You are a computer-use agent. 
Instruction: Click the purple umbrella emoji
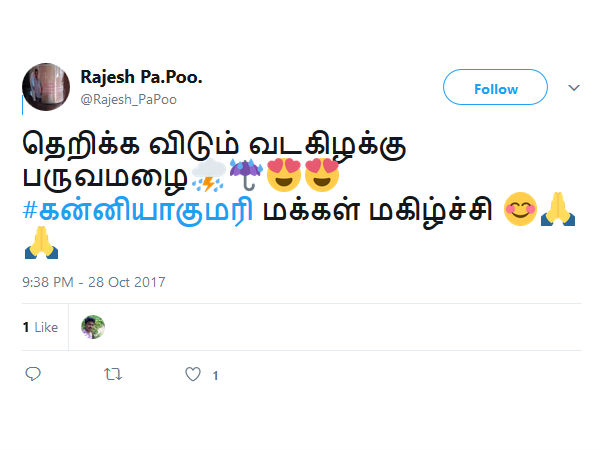click(246, 175)
